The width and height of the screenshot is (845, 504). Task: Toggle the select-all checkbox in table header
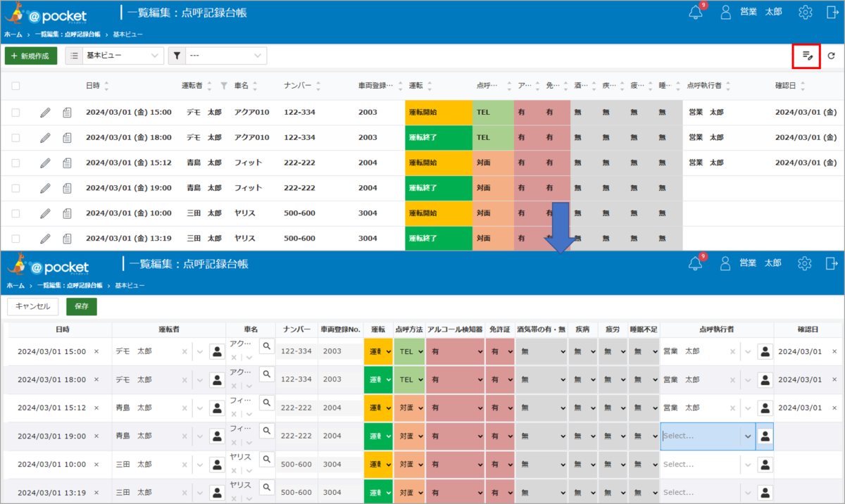[x=15, y=86]
